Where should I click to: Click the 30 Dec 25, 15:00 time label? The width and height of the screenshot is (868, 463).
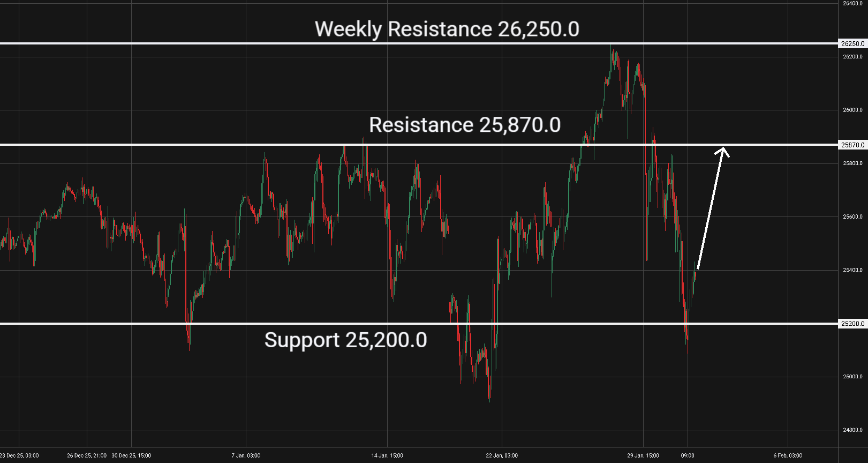(131, 455)
